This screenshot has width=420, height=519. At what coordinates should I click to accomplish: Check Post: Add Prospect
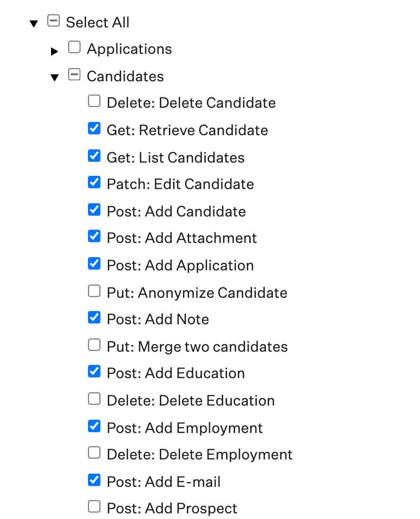tap(94, 506)
